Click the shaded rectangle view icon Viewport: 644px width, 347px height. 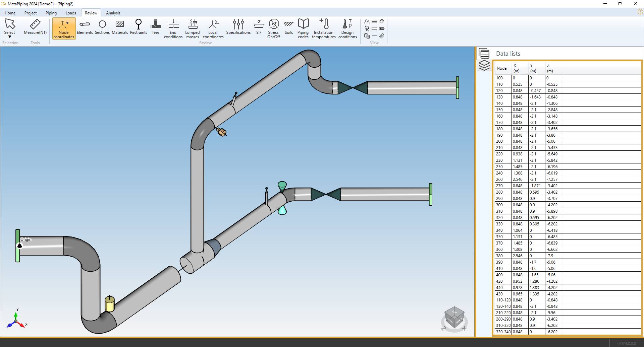(374, 21)
